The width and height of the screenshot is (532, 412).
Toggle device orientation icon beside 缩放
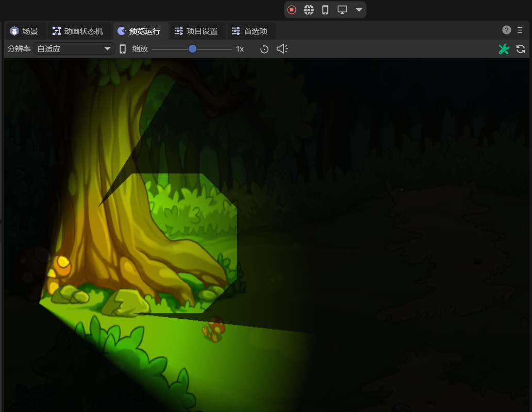(123, 49)
